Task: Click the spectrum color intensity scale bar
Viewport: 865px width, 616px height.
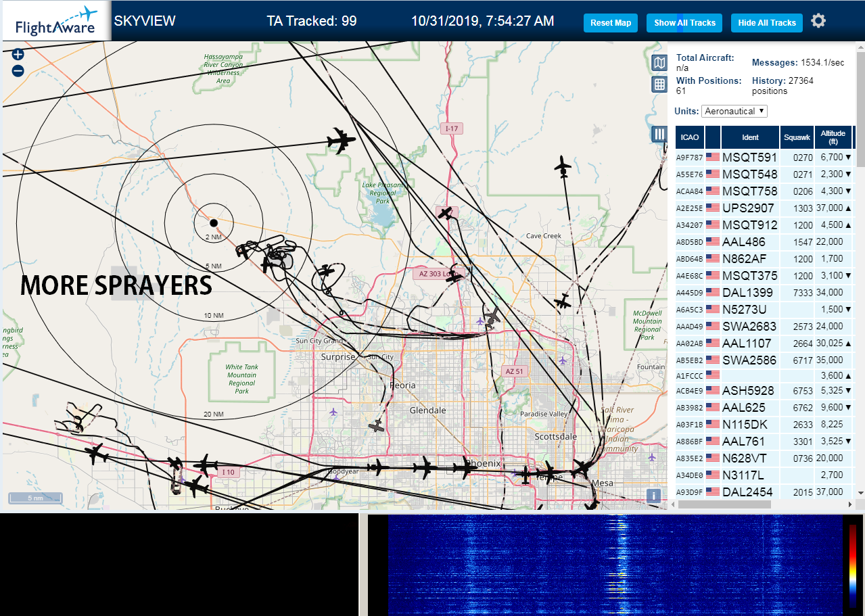Action: point(853,565)
